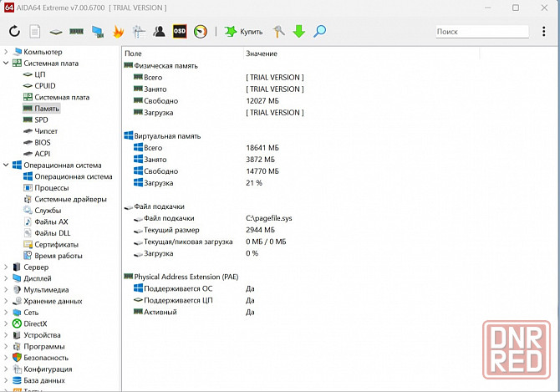This screenshot has height=392, width=560.
Task: Open the memory test RAM icon in toolbar
Action: pyautogui.click(x=76, y=32)
